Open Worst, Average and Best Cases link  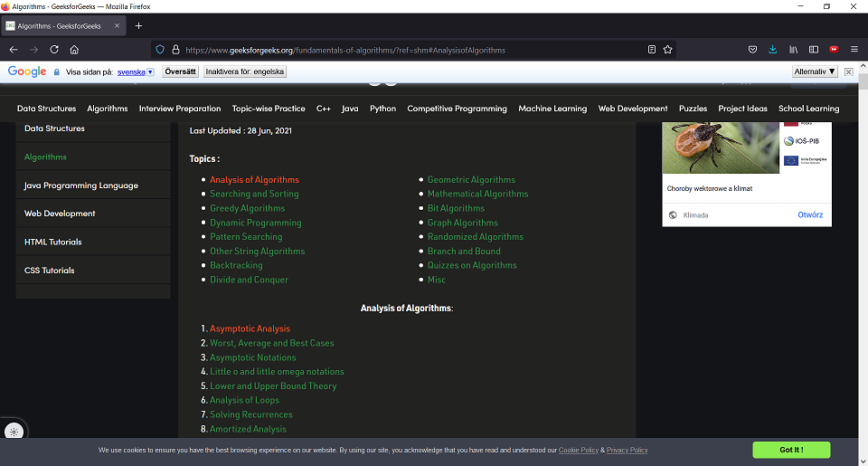272,343
